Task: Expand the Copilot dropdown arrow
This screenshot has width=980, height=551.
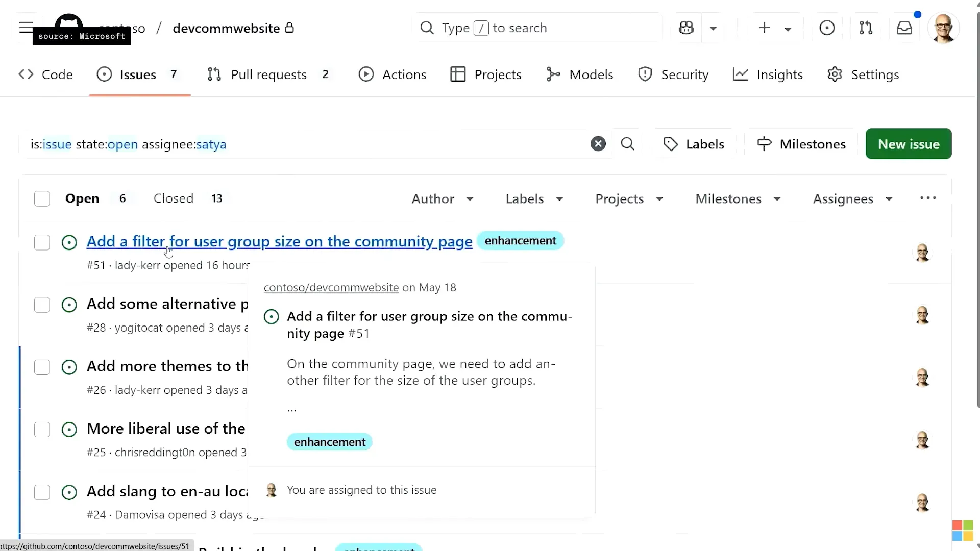Action: 714,29
